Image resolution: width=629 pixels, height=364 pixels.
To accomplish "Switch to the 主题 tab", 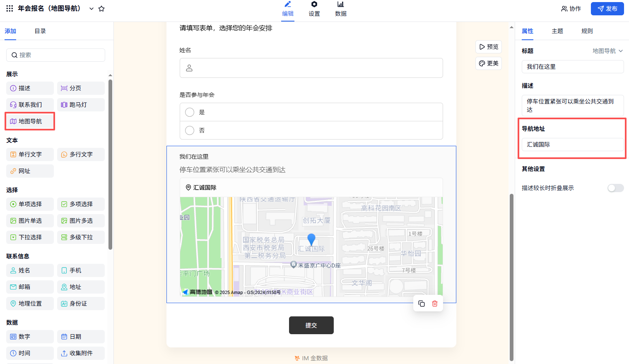I will coord(557,31).
